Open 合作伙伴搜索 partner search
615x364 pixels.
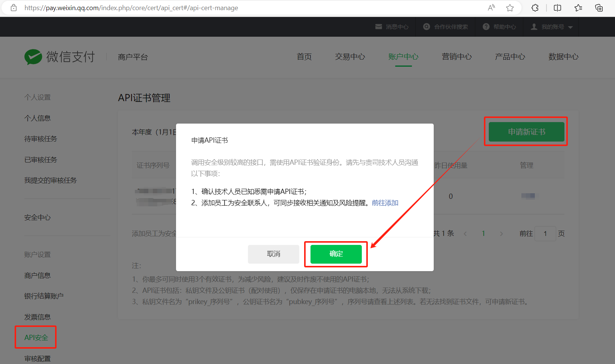pyautogui.click(x=445, y=27)
